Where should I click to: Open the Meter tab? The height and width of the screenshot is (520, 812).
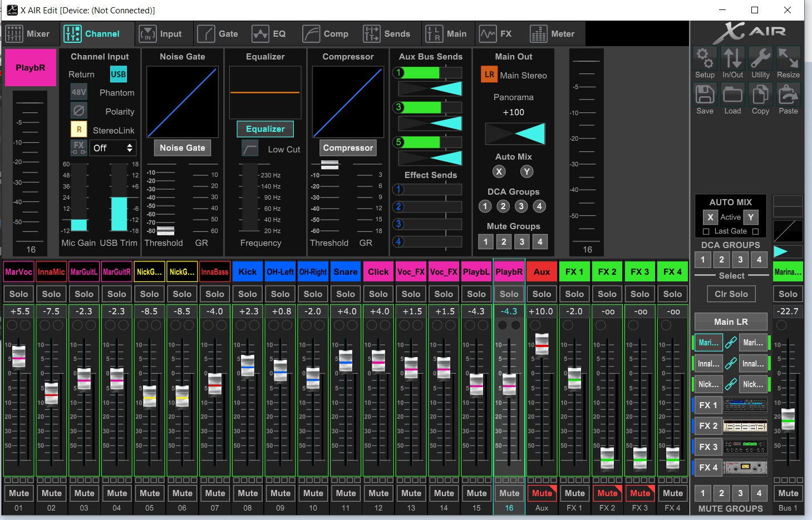pos(552,34)
